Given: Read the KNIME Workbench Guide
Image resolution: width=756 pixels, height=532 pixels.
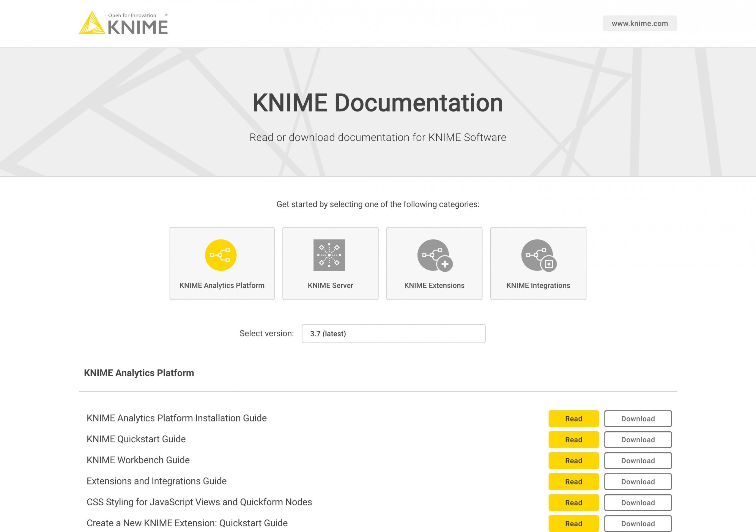Looking at the screenshot, I should click(573, 461).
